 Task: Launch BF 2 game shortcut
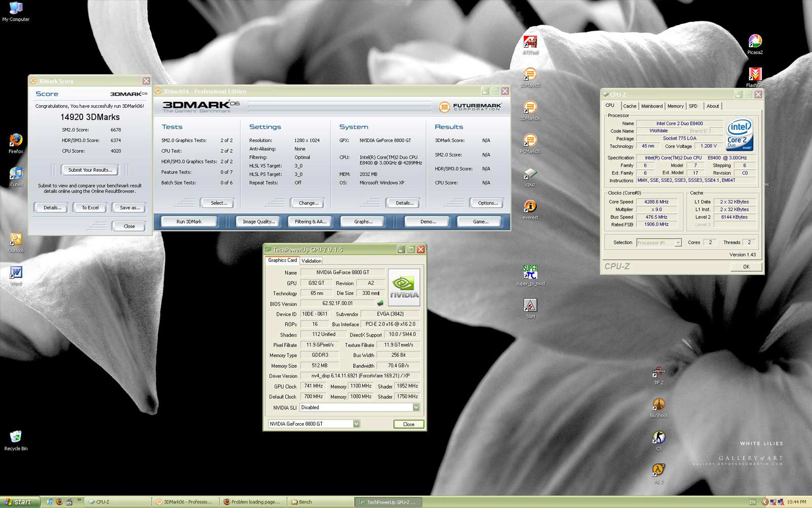tap(659, 375)
